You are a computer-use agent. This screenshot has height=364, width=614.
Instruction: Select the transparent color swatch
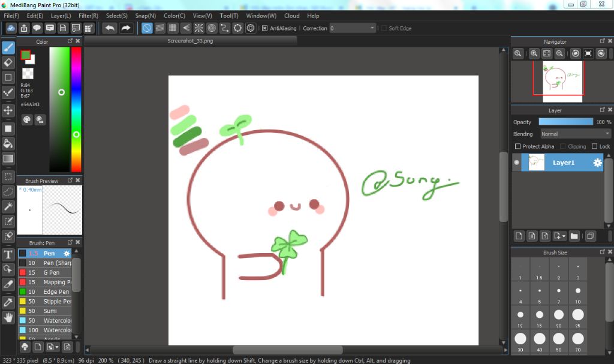pos(28,73)
